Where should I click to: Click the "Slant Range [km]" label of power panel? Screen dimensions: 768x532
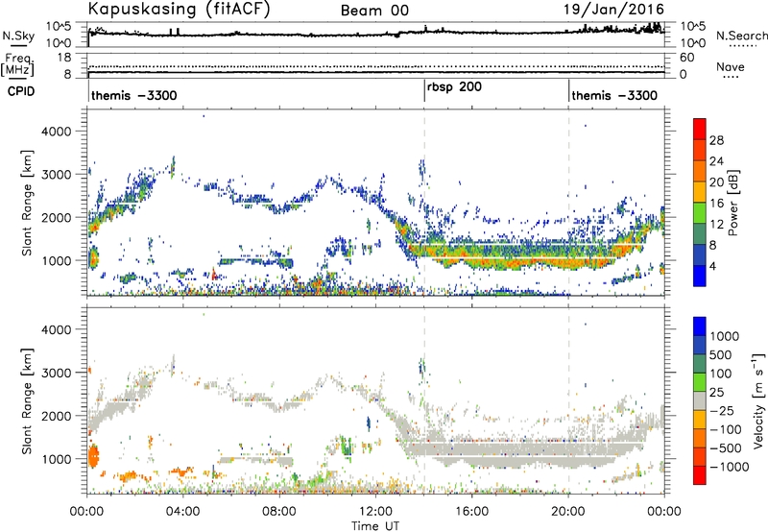tap(27, 203)
